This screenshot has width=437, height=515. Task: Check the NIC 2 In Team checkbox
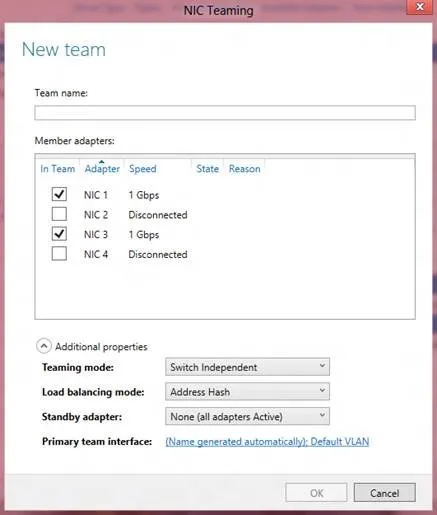coord(59,214)
